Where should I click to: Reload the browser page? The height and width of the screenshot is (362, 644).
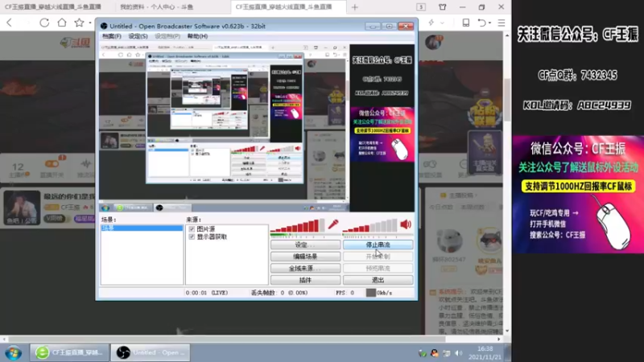click(44, 23)
